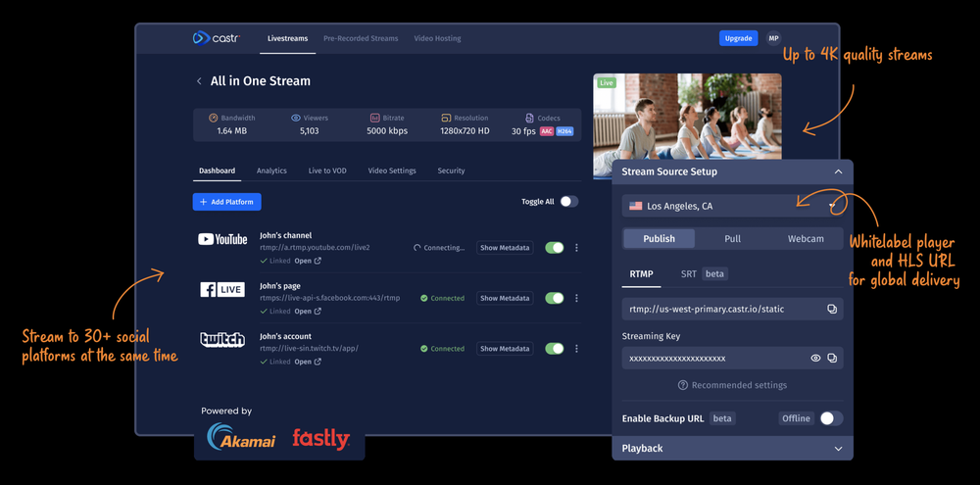This screenshot has width=980, height=485.
Task: Click the Facebook Live platform logo
Action: (222, 289)
